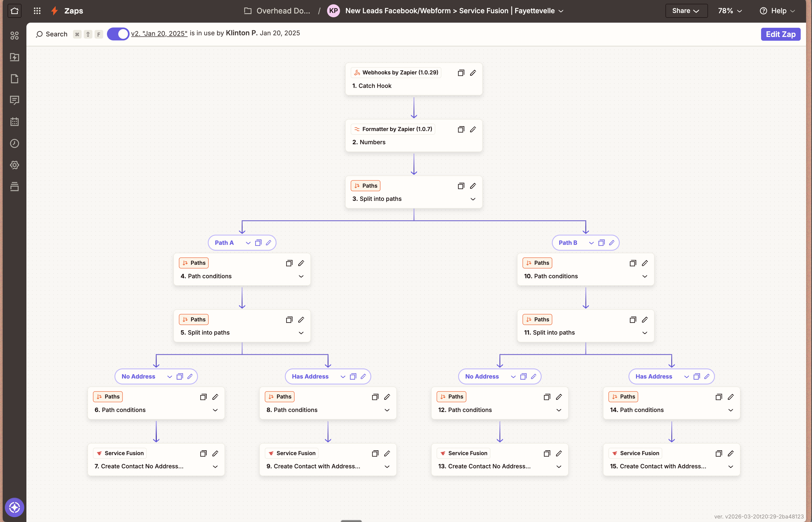Open the Webhooks by Zapier app badge

[396, 73]
